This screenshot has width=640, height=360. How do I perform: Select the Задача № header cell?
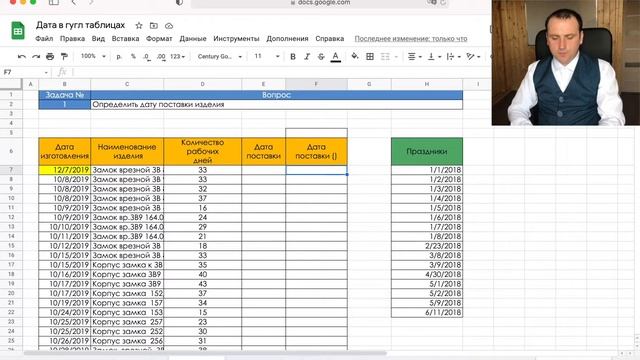tap(64, 95)
